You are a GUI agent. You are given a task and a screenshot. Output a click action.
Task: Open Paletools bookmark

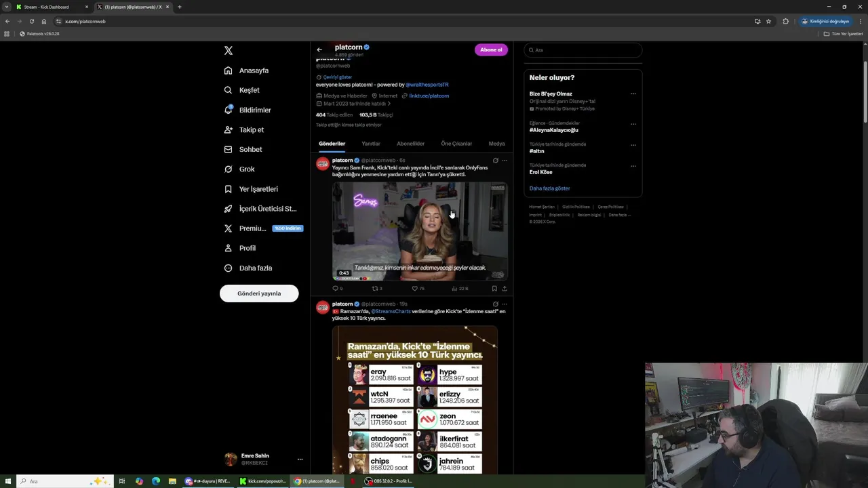[40, 34]
